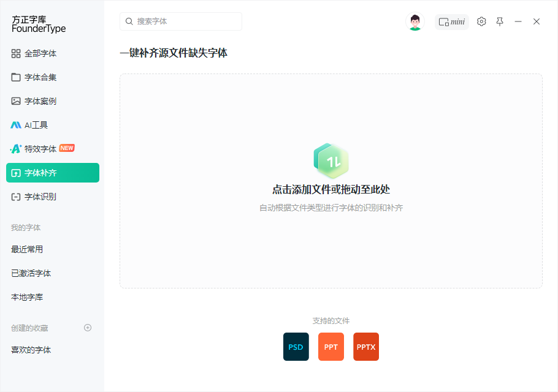The height and width of the screenshot is (392, 558).
Task: Open 已激活字体 list
Action: coord(31,273)
